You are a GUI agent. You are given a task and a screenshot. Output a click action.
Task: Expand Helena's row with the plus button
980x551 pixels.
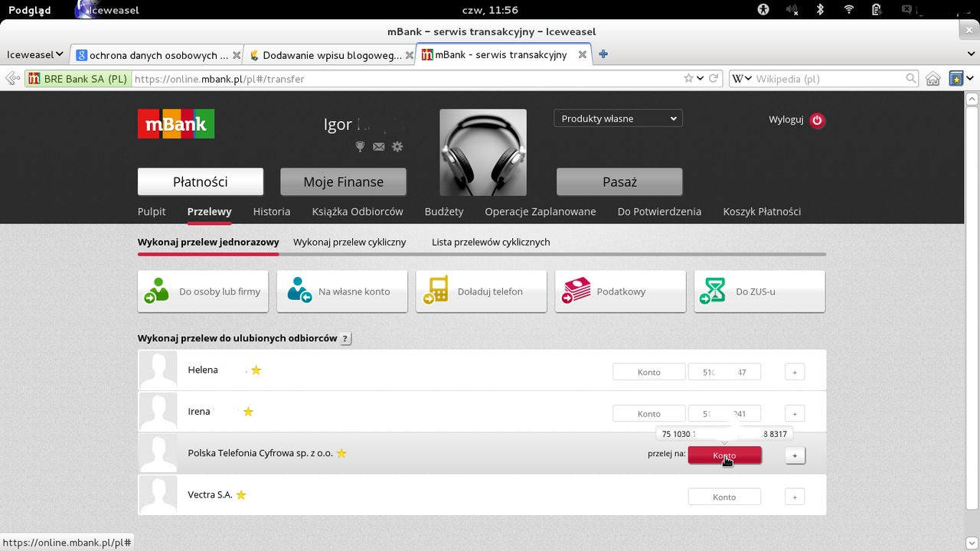pyautogui.click(x=795, y=372)
